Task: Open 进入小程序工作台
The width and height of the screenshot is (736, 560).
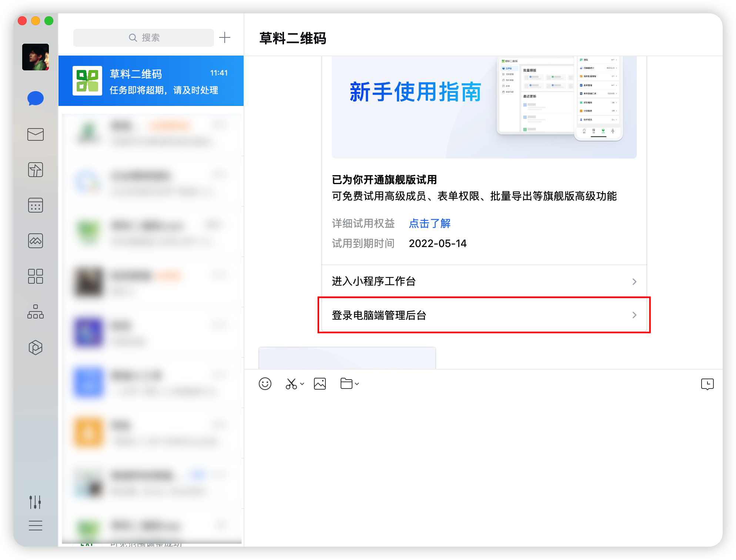Action: [x=484, y=281]
